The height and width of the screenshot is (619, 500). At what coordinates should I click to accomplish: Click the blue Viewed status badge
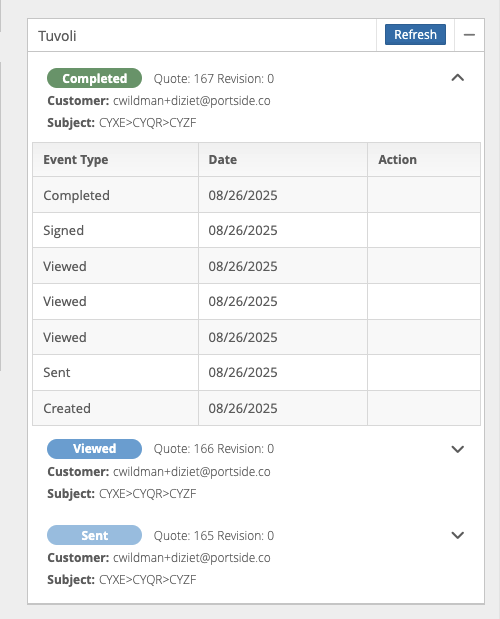click(x=94, y=449)
